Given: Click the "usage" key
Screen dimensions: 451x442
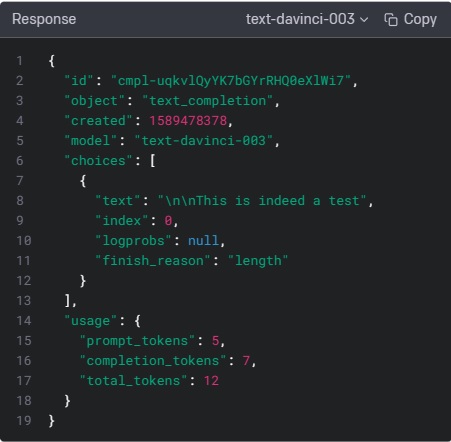Looking at the screenshot, I should tap(90, 321).
